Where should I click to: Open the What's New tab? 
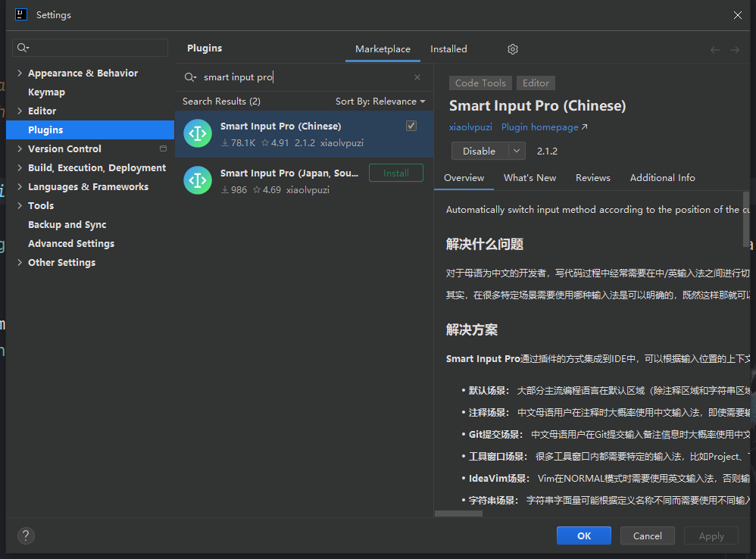click(530, 178)
